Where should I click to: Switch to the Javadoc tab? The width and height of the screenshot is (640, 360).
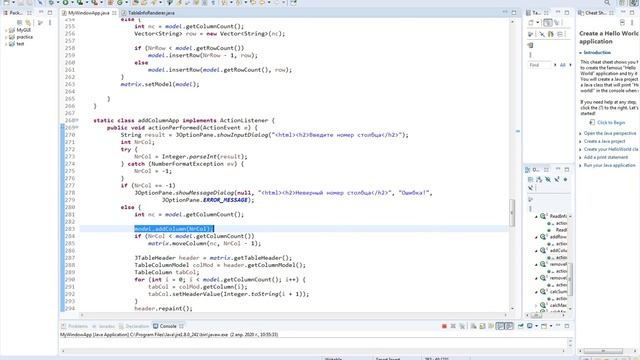(104, 326)
